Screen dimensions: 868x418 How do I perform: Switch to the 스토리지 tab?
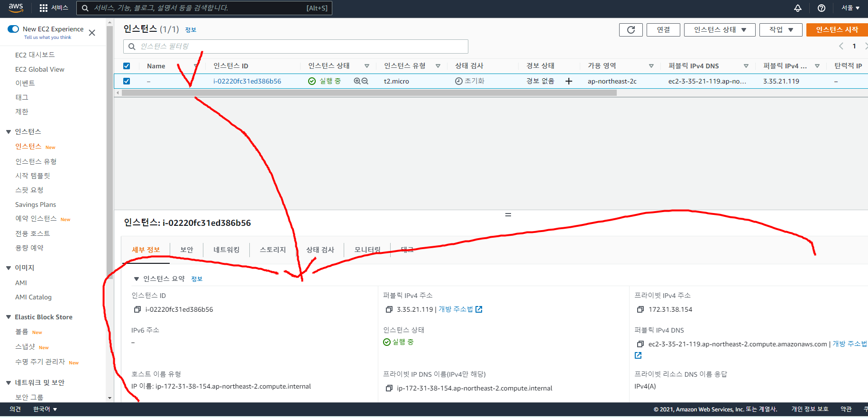coord(273,250)
